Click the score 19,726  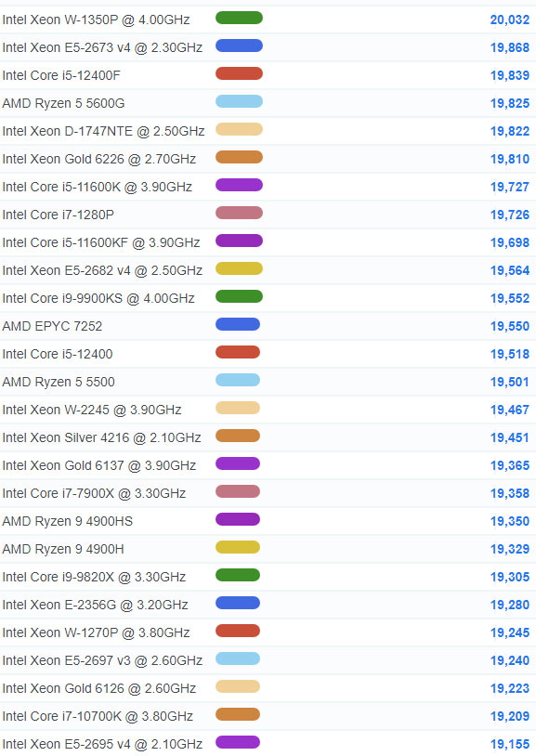[x=510, y=215]
